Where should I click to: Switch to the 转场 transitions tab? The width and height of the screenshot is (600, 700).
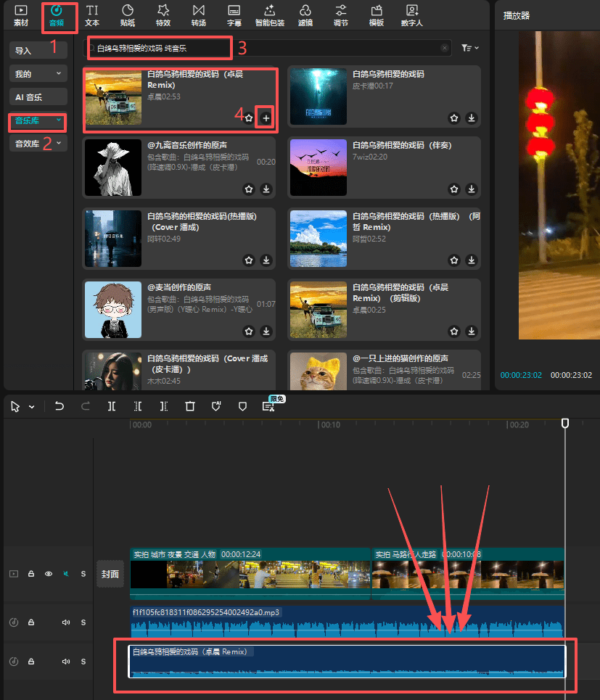point(198,15)
